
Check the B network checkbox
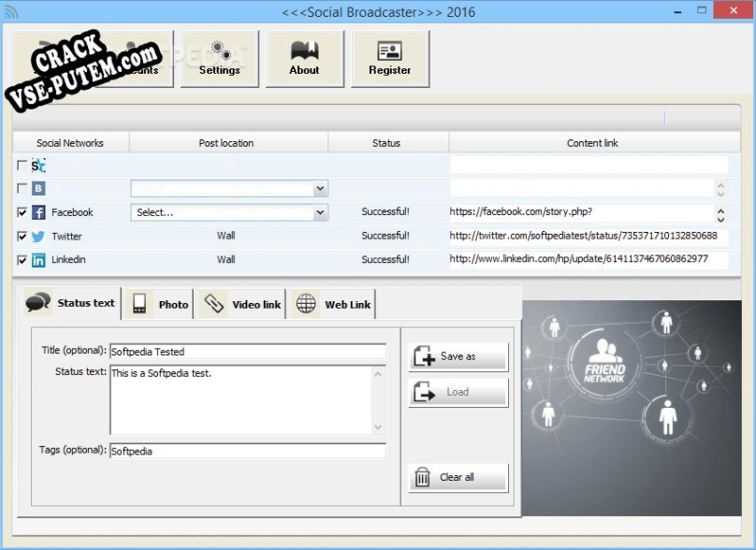coord(22,188)
